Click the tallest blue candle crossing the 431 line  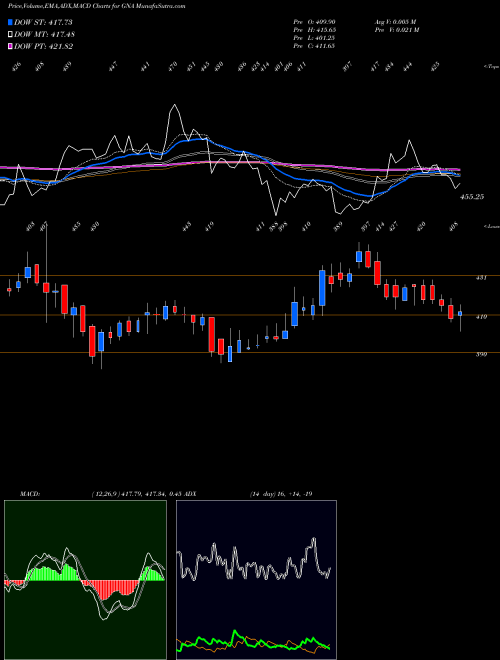coord(322,288)
